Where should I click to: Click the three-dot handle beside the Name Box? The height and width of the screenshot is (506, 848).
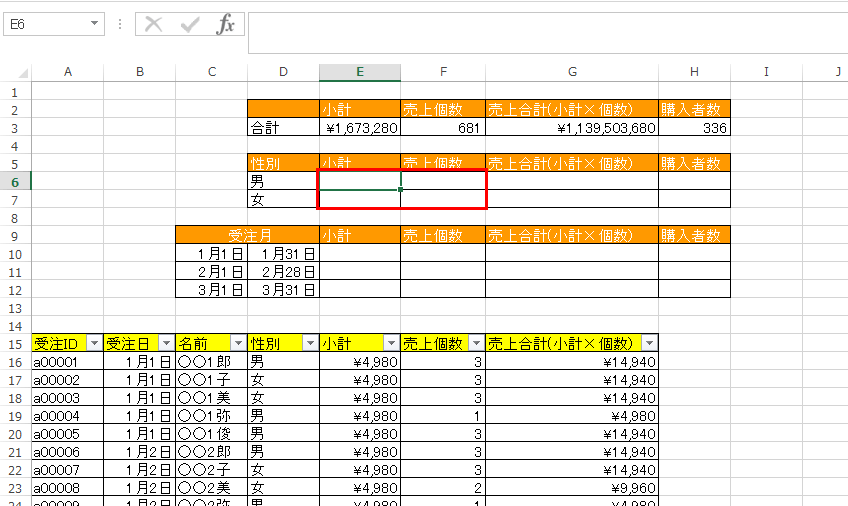coord(120,24)
